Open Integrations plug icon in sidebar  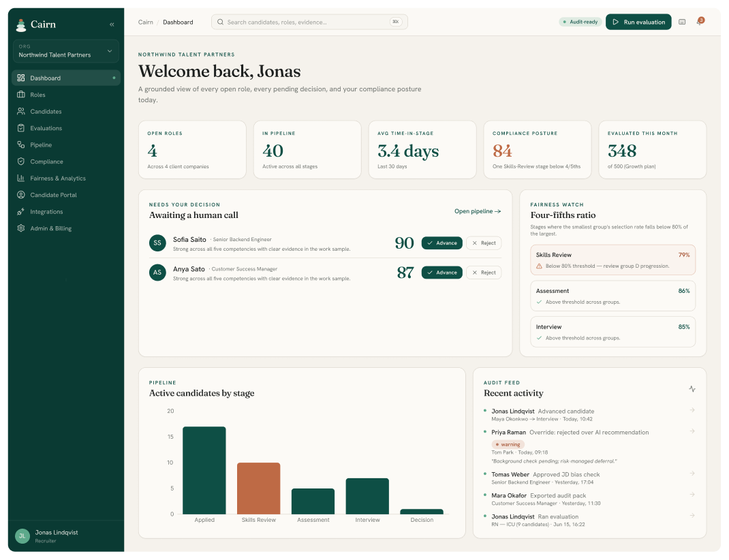(21, 211)
